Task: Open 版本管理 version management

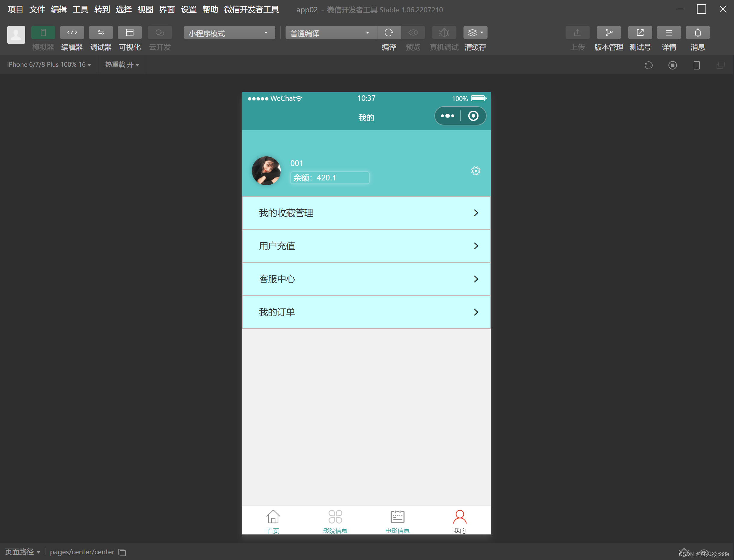Action: click(609, 32)
